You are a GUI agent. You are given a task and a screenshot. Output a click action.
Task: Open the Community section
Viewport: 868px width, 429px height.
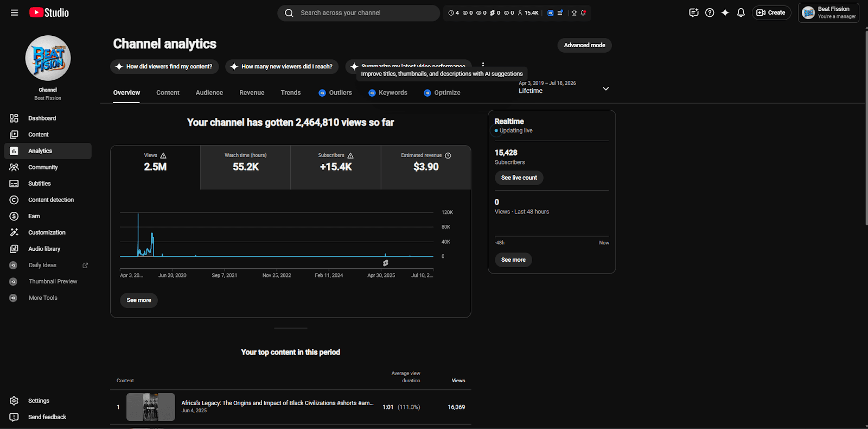click(x=48, y=167)
